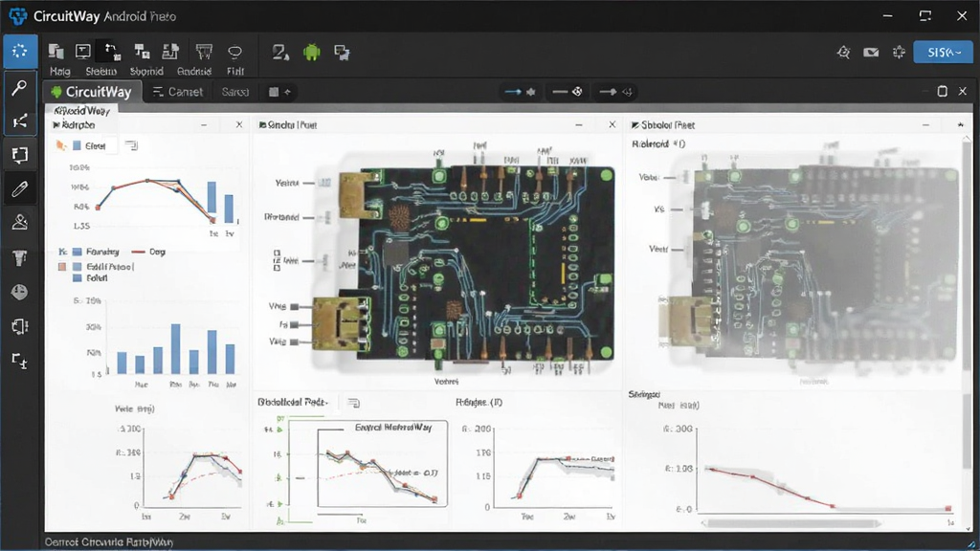The width and height of the screenshot is (980, 551).
Task: Switch to the Sared tab
Action: (235, 92)
